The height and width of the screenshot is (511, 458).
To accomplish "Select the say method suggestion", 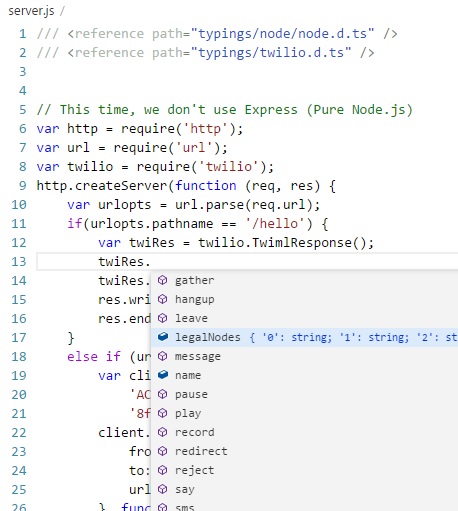I will (x=304, y=489).
